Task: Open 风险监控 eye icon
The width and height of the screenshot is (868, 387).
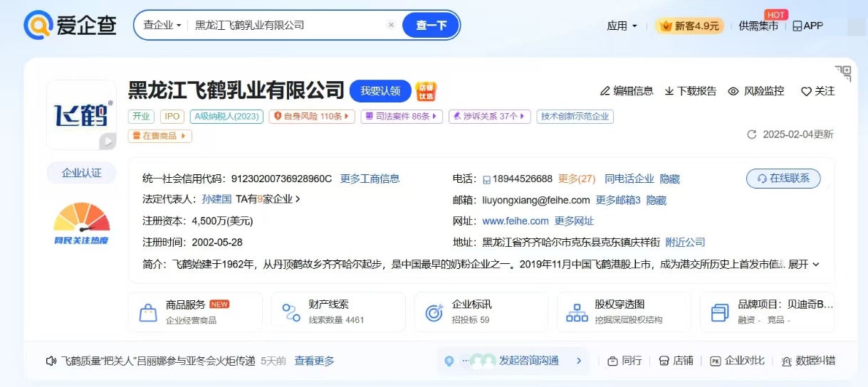Action: coord(733,91)
